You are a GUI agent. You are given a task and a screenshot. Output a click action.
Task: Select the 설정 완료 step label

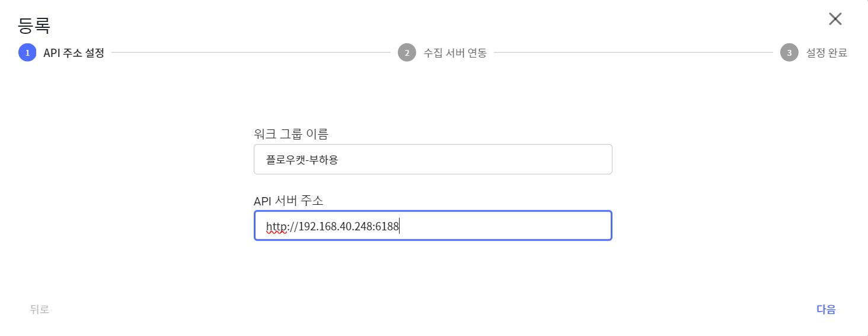(826, 53)
